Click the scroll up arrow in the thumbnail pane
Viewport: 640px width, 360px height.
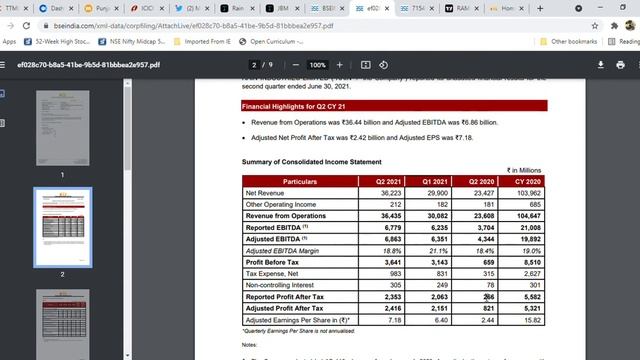point(127,83)
